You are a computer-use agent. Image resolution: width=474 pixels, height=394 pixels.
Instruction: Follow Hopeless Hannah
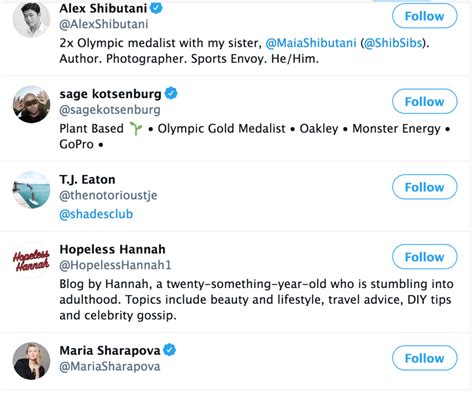point(424,257)
